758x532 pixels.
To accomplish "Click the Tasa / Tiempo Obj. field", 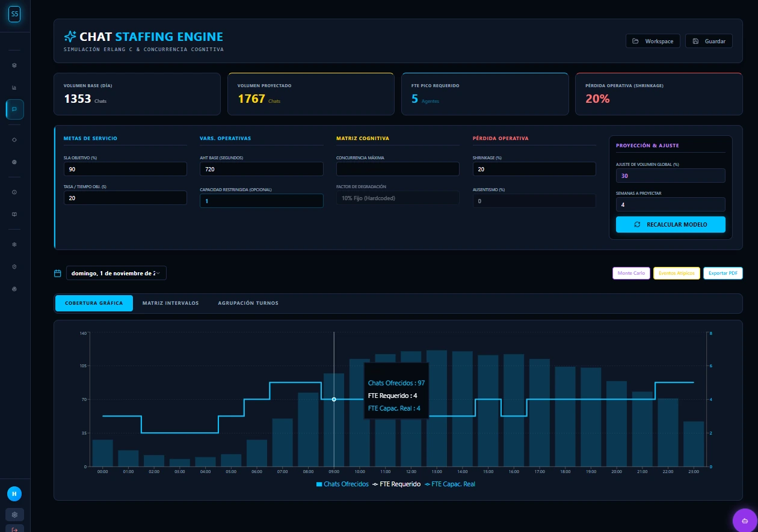I will tap(125, 198).
